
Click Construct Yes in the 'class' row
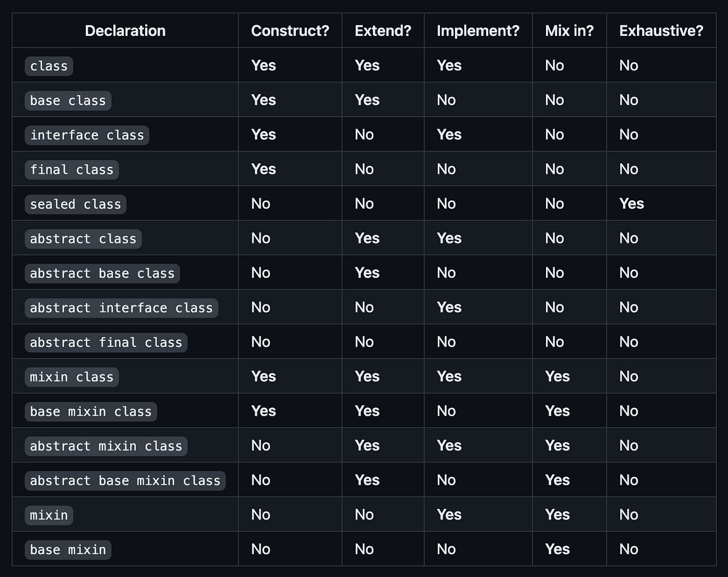coord(264,65)
